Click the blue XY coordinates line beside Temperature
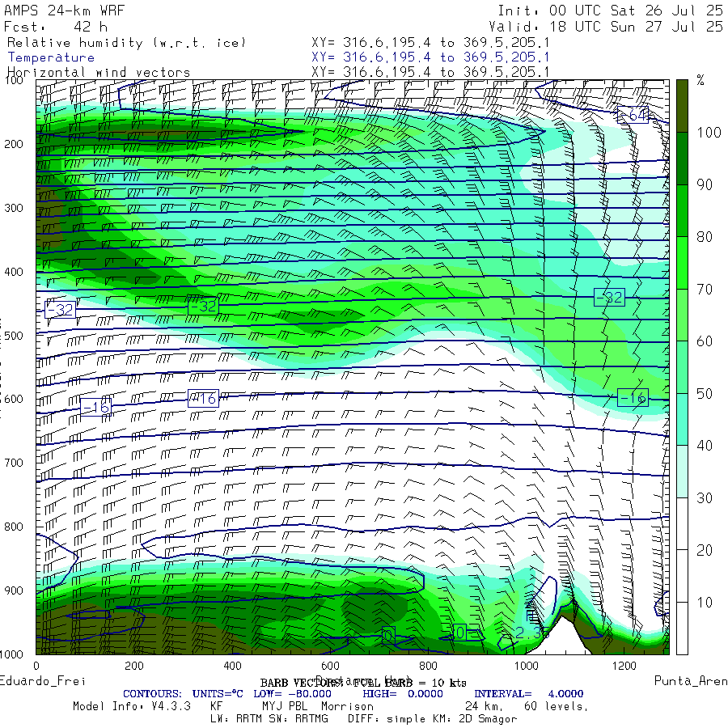 click(x=430, y=57)
